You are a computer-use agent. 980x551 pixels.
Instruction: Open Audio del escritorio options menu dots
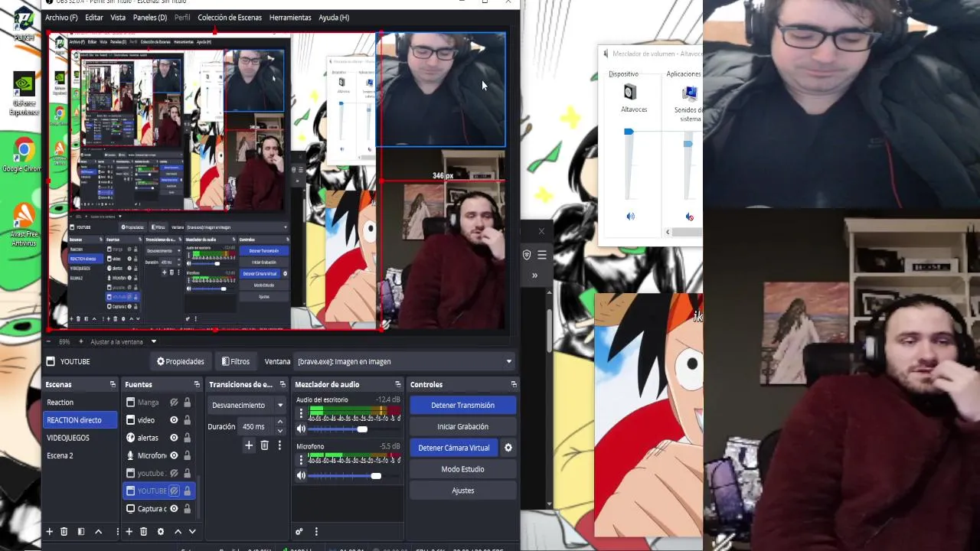(301, 413)
